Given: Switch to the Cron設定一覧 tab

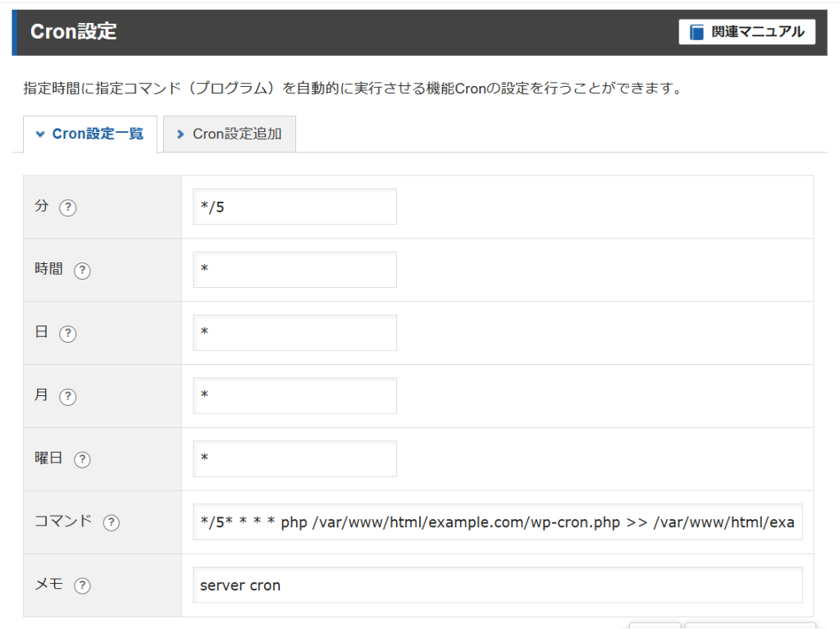Looking at the screenshot, I should click(89, 134).
